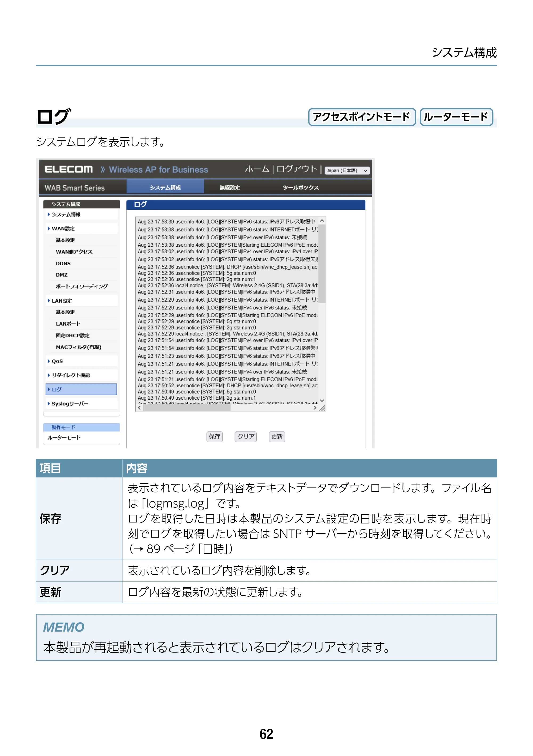
Task: Click the log box scroll-left arrow
Action: pos(139,408)
